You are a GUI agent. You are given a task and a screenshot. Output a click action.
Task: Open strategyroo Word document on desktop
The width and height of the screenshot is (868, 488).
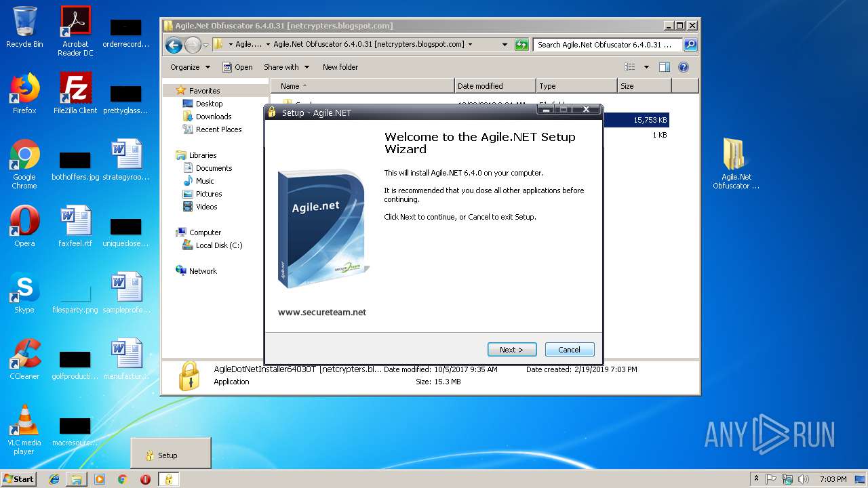(x=126, y=160)
